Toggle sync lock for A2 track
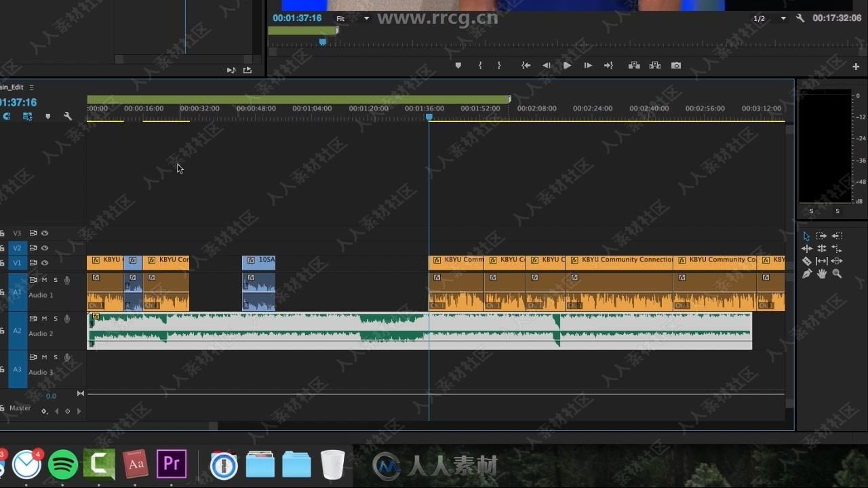This screenshot has height=488, width=868. point(33,319)
